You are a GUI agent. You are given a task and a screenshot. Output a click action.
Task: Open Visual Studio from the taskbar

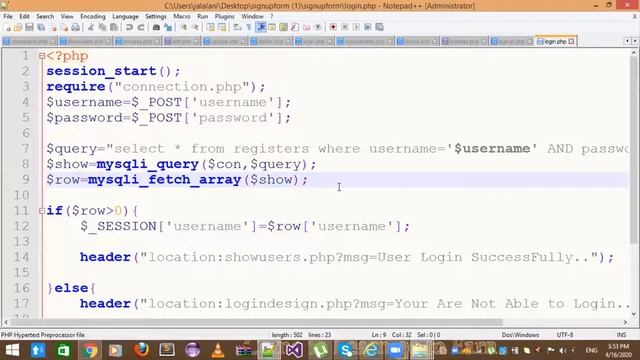(x=294, y=350)
